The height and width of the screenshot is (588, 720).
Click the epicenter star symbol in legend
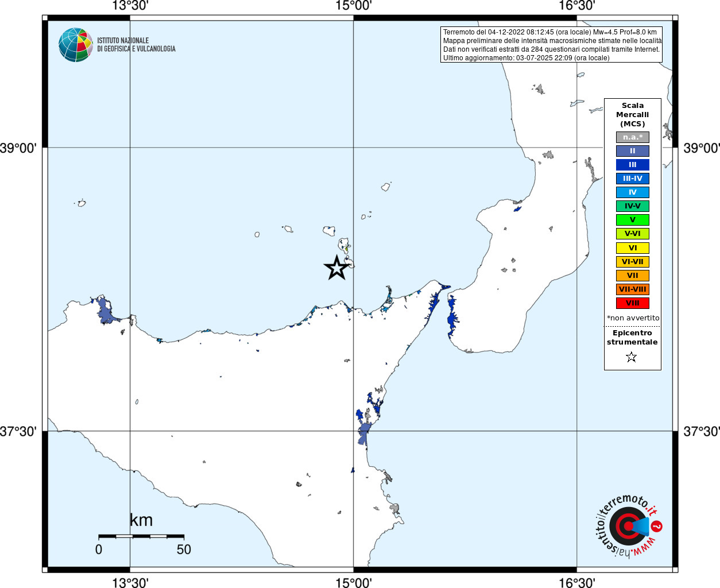[632, 357]
